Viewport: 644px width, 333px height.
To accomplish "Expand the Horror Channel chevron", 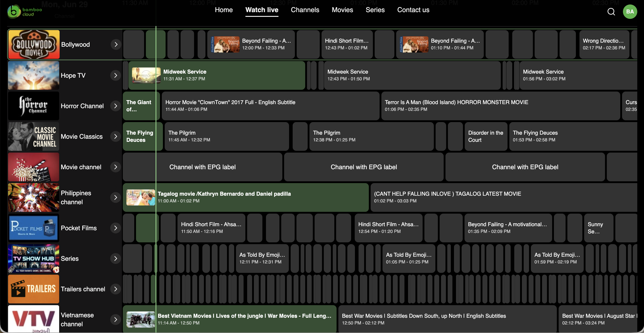I will [115, 106].
